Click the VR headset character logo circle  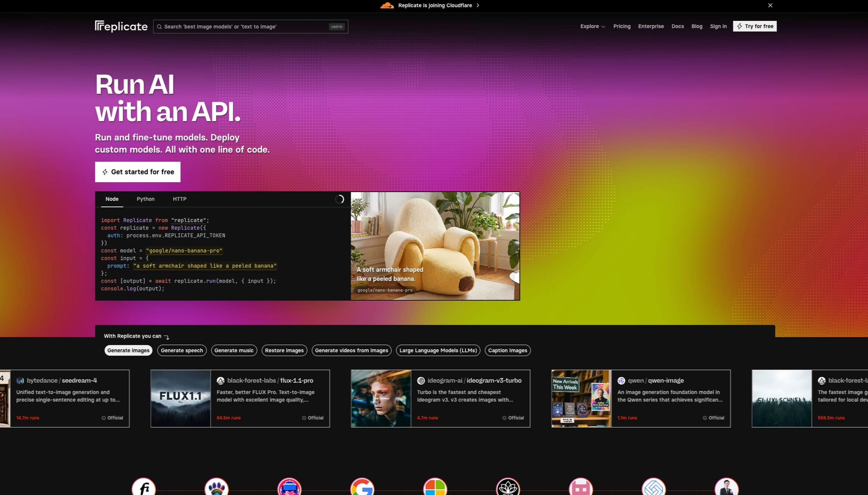click(x=289, y=487)
